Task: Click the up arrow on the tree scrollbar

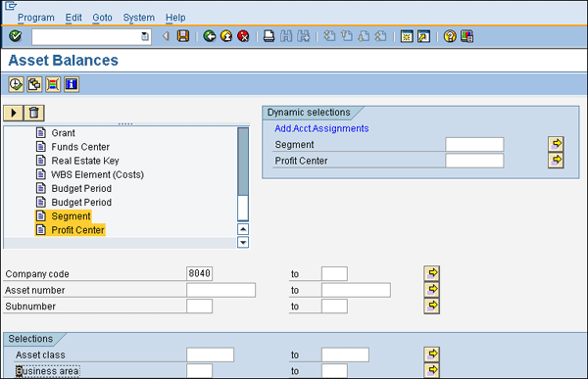Action: (243, 229)
